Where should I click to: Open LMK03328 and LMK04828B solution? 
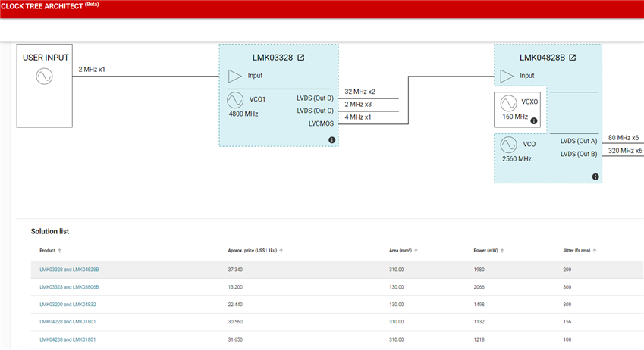coord(69,270)
